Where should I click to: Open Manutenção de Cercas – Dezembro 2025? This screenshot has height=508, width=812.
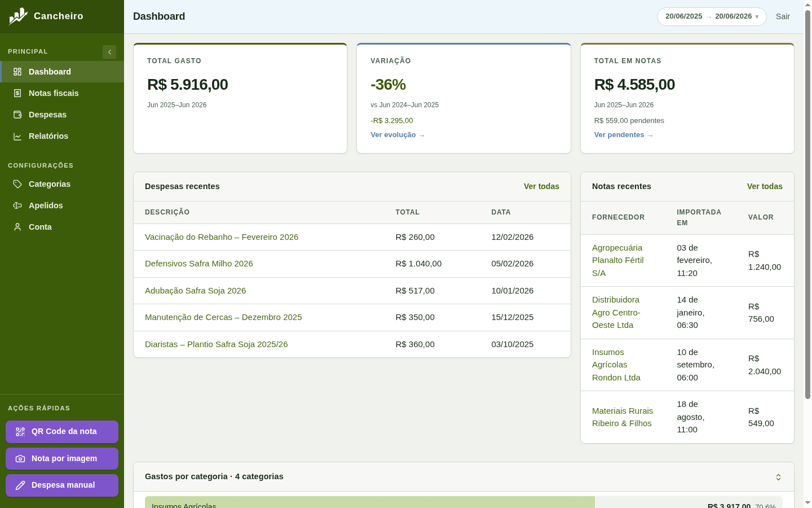[223, 317]
